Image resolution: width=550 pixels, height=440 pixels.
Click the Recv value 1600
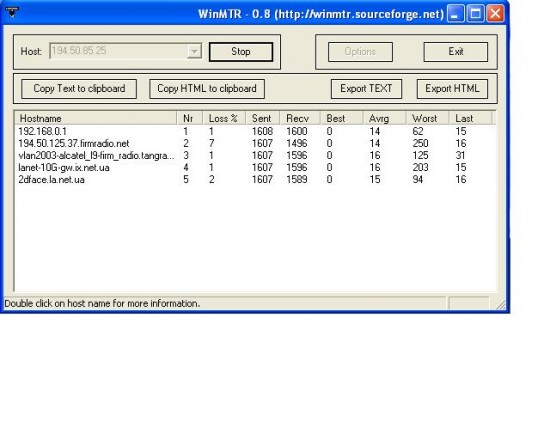click(297, 131)
